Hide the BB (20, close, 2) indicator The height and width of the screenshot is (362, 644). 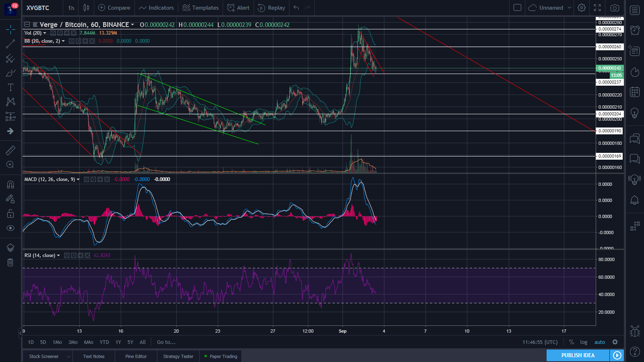pyautogui.click(x=72, y=41)
